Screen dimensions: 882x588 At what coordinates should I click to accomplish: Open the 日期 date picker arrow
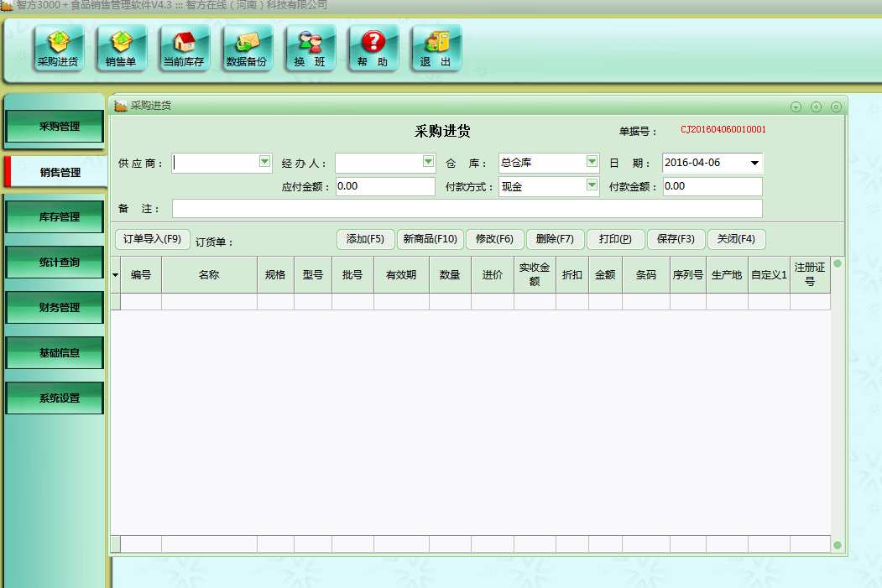click(754, 163)
